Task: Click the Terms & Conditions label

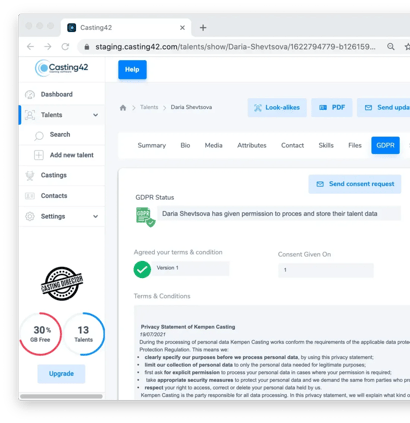Action: click(x=162, y=296)
